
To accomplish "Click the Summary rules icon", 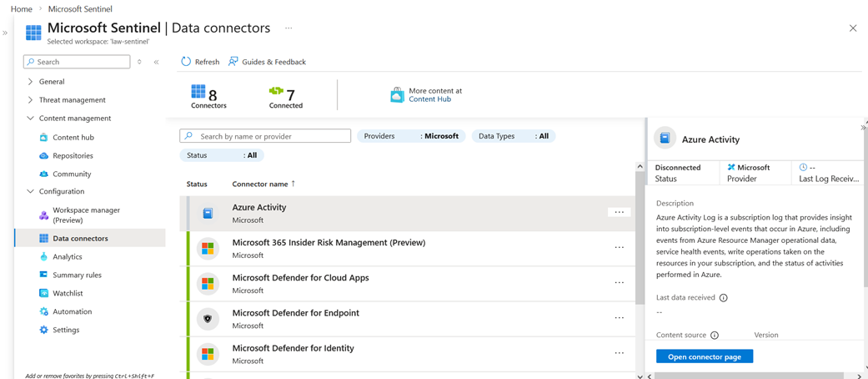I will click(x=43, y=275).
